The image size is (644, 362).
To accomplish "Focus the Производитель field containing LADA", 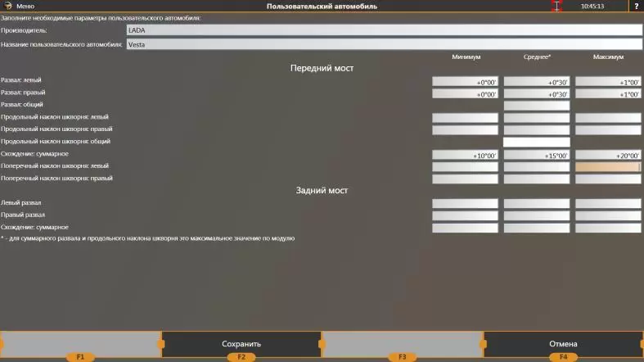I will click(384, 30).
